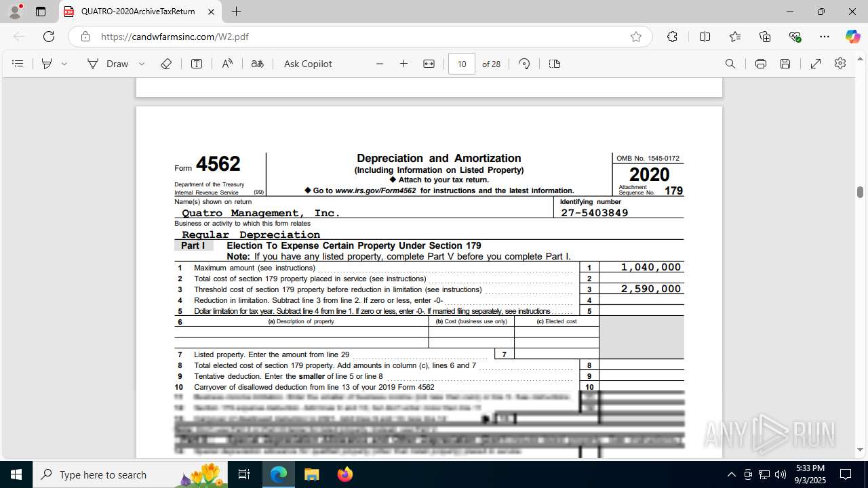This screenshot has height=488, width=868.
Task: Click the vertical scrollbar thumb
Action: click(861, 192)
